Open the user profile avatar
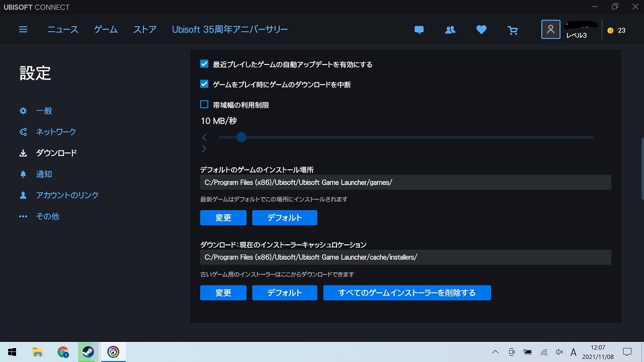 (x=551, y=30)
